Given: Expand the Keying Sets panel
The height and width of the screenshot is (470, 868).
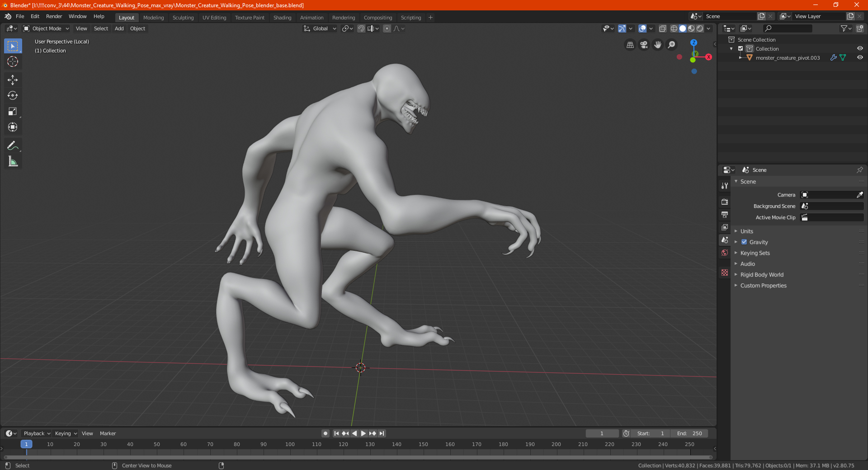Looking at the screenshot, I should coord(755,253).
